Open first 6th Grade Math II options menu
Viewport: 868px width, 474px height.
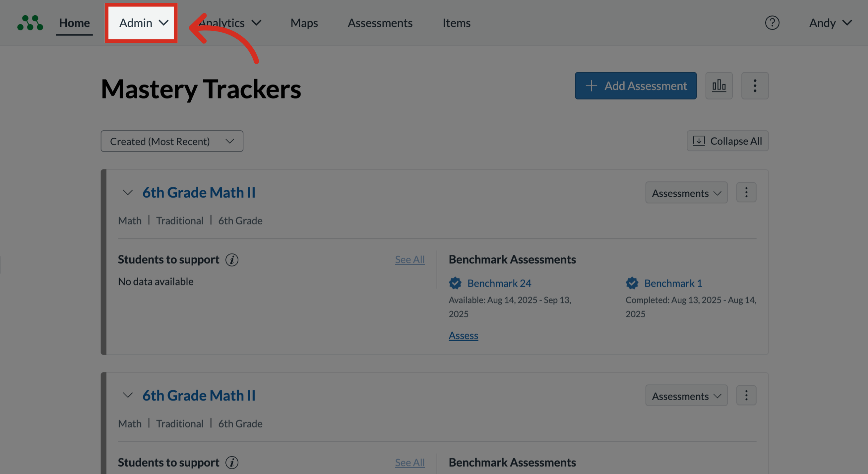point(746,192)
